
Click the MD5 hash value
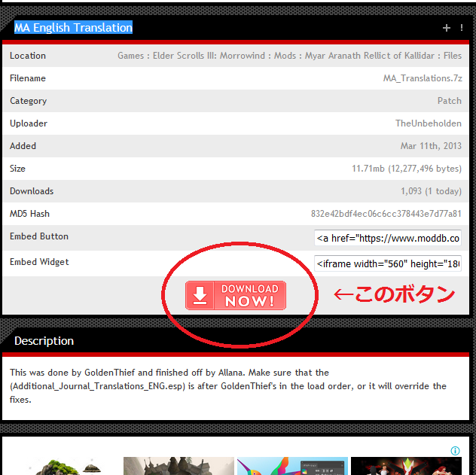(x=386, y=214)
